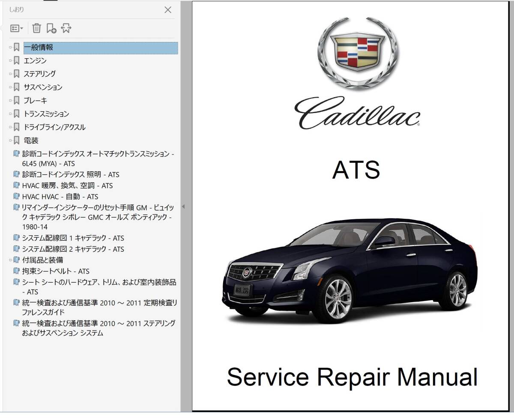Open the ブレーキ bookmark
This screenshot has width=514, height=420.
tap(36, 101)
